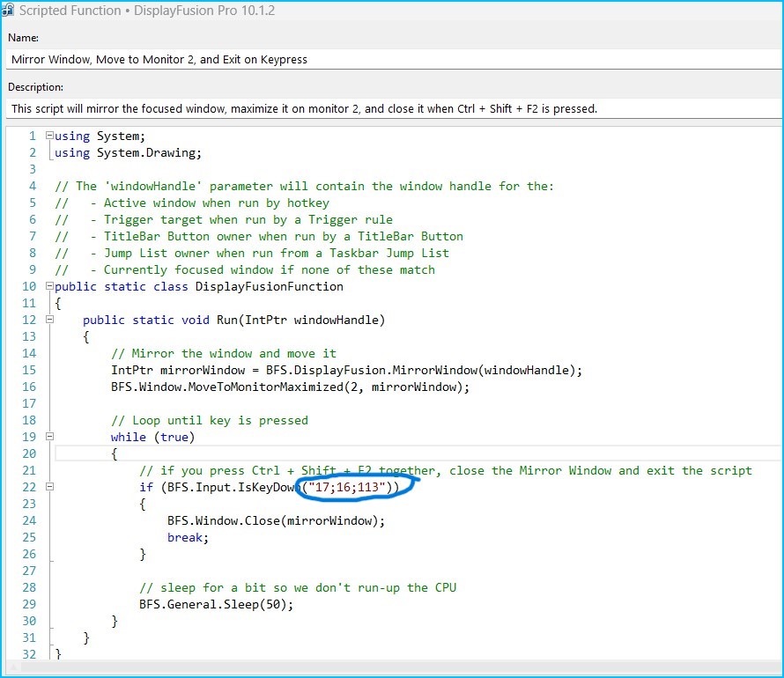The image size is (784, 678).
Task: Click the 'using System.Drawing;' line
Action: (128, 153)
